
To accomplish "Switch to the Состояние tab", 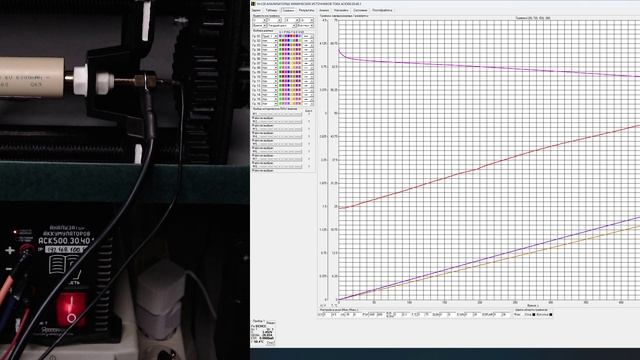I will [360, 10].
